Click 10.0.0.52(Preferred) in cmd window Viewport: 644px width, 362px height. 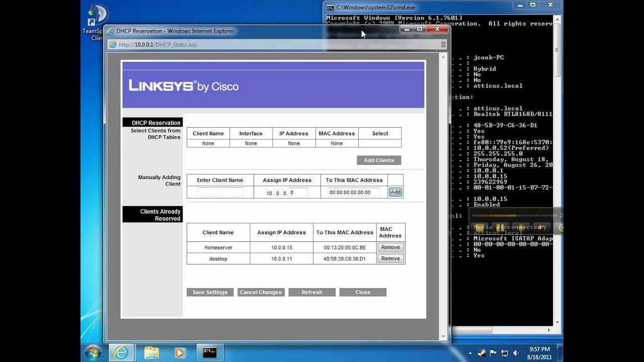[x=511, y=148]
